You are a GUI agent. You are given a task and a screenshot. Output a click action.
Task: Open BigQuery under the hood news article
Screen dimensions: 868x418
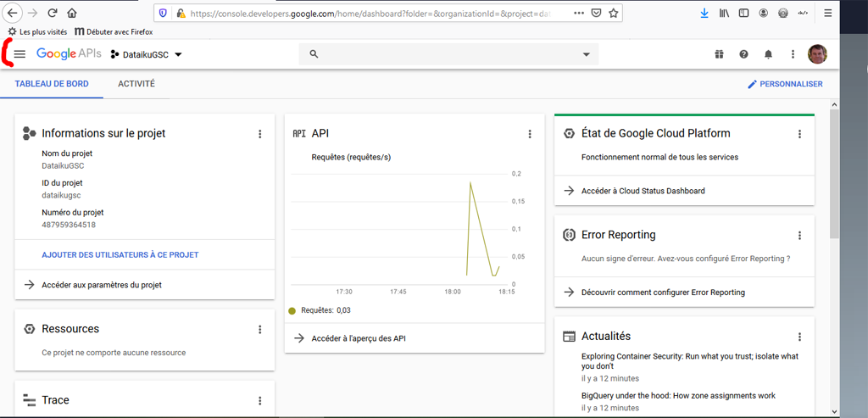pos(678,395)
